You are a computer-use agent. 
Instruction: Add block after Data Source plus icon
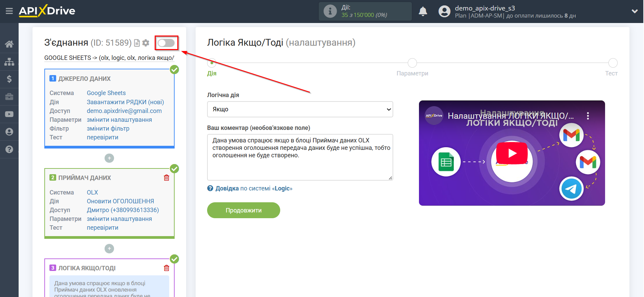[x=109, y=158]
